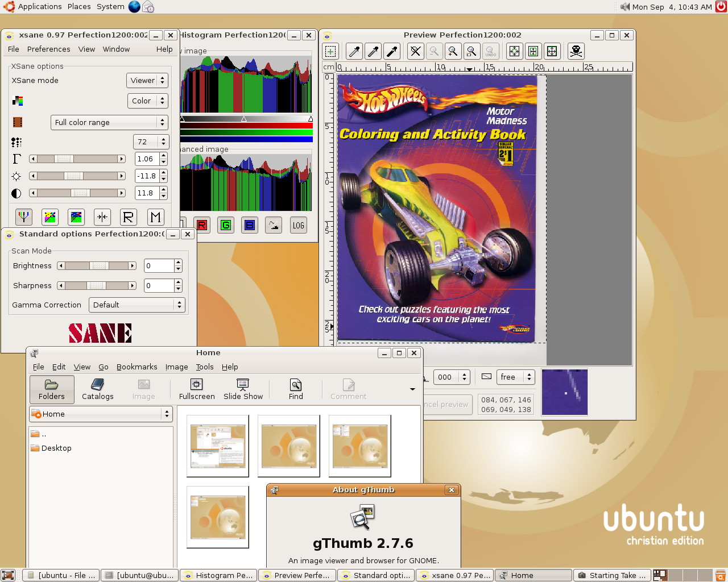The image size is (728, 582).
Task: Click the volume speaker icon in panel
Action: pos(624,7)
